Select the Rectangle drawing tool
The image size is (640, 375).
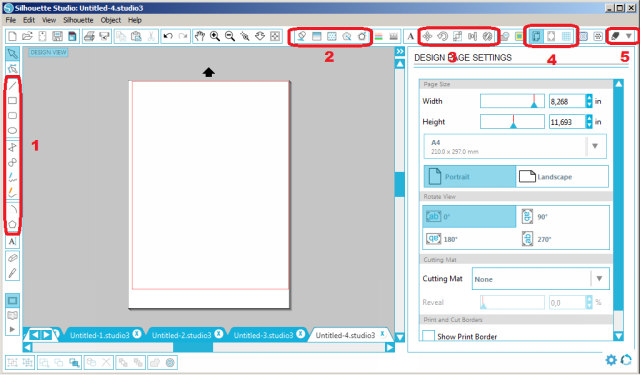click(13, 100)
